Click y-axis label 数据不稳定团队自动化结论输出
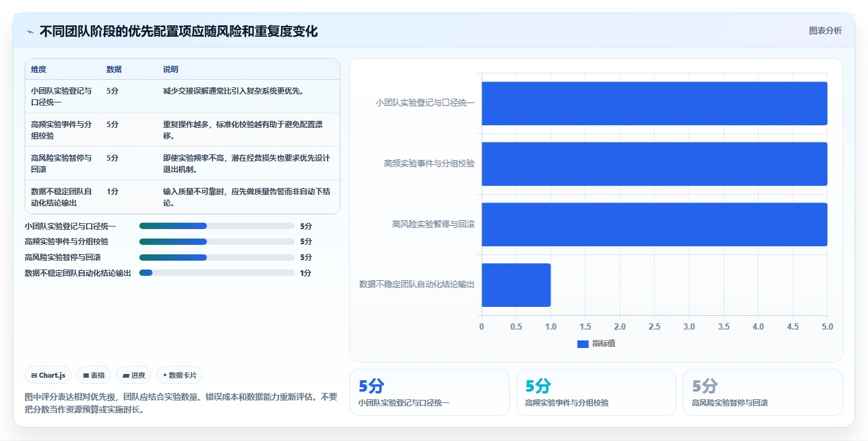868x441 pixels. (417, 285)
